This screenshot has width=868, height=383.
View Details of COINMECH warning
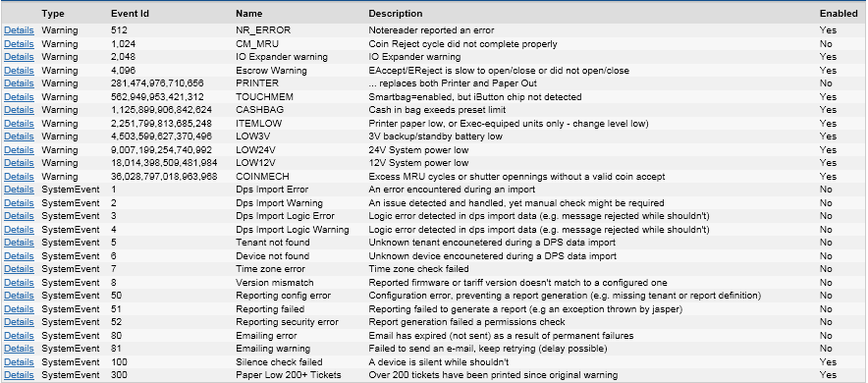pos(19,177)
